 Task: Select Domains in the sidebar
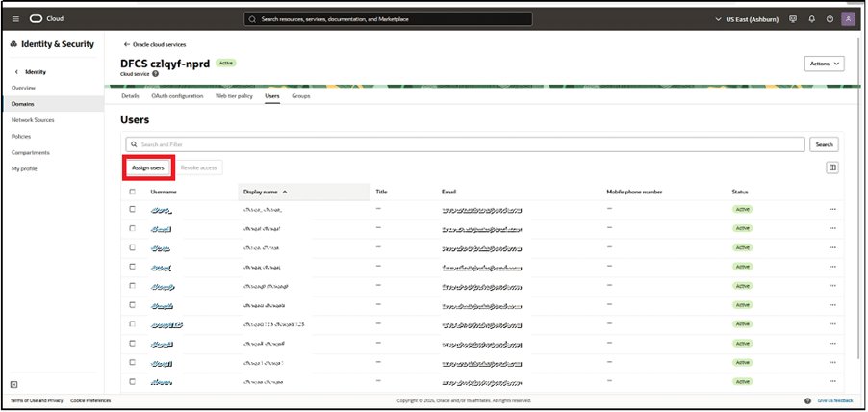coord(52,104)
